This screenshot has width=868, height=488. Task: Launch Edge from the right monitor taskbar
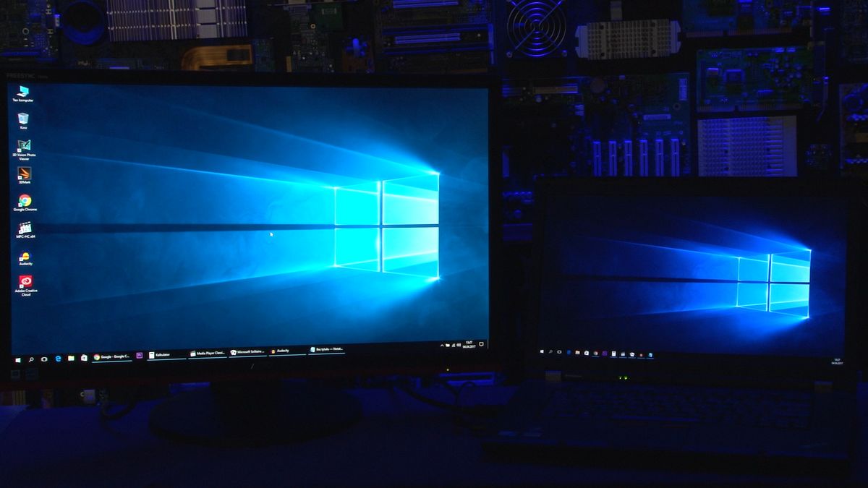pos(569,352)
